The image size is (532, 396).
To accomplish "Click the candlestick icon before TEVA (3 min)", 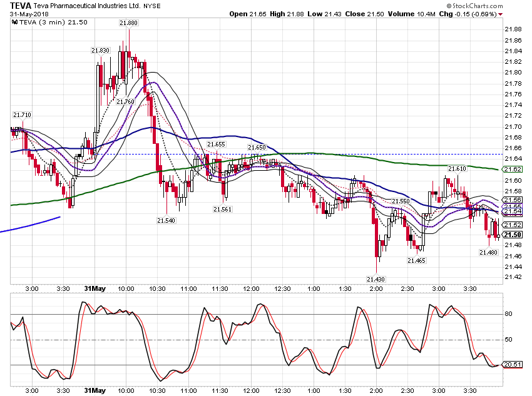I will [x=14, y=23].
